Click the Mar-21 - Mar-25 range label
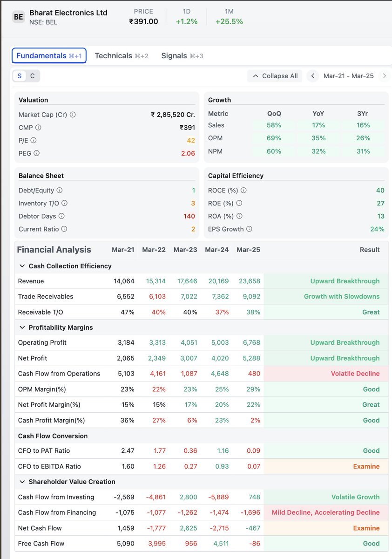392x559 pixels. (x=349, y=76)
